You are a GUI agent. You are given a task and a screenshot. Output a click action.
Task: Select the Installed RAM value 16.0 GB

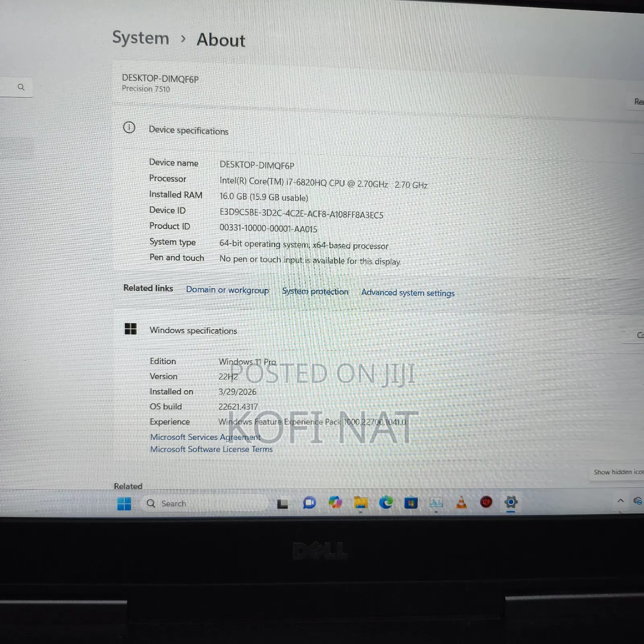coord(264,197)
